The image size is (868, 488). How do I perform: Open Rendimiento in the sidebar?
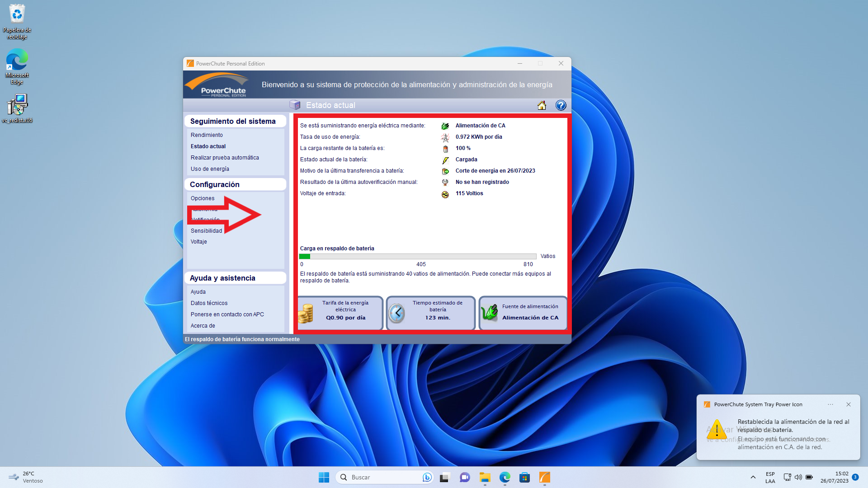coord(207,135)
